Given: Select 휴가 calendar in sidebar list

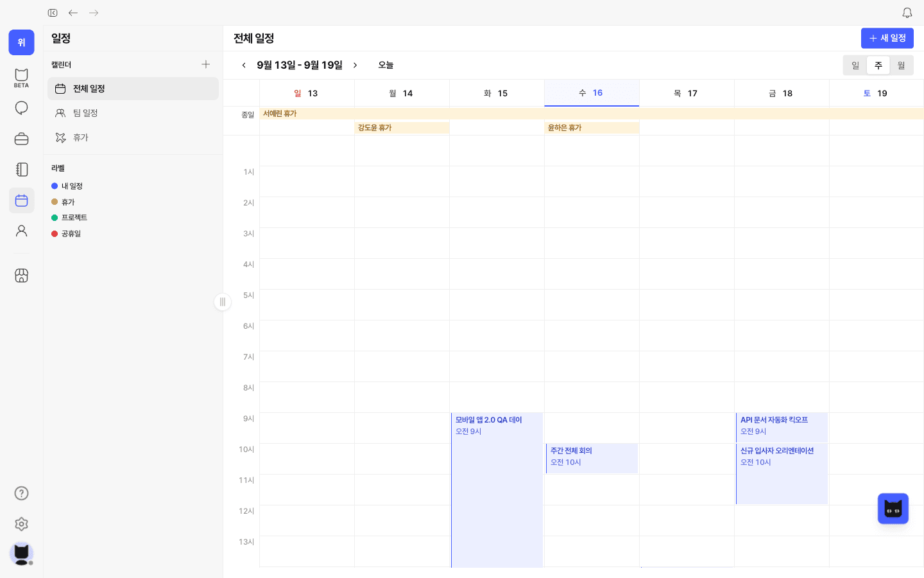Looking at the screenshot, I should [133, 137].
